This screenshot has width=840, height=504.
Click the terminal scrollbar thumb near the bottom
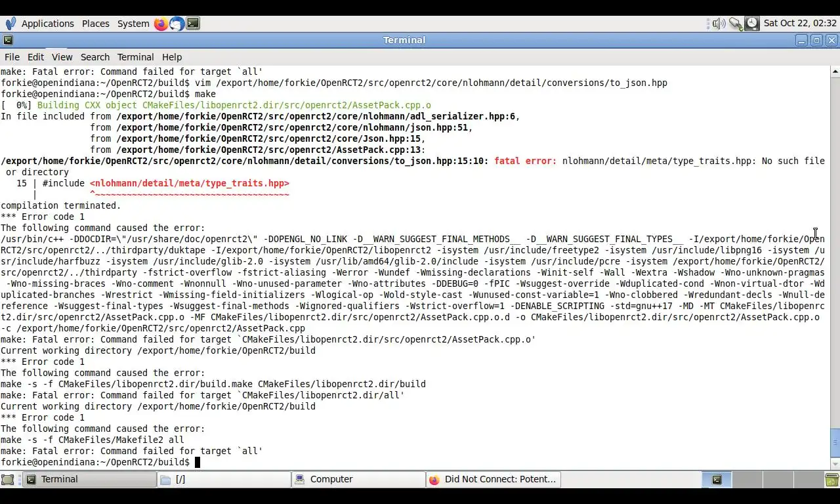(835, 443)
